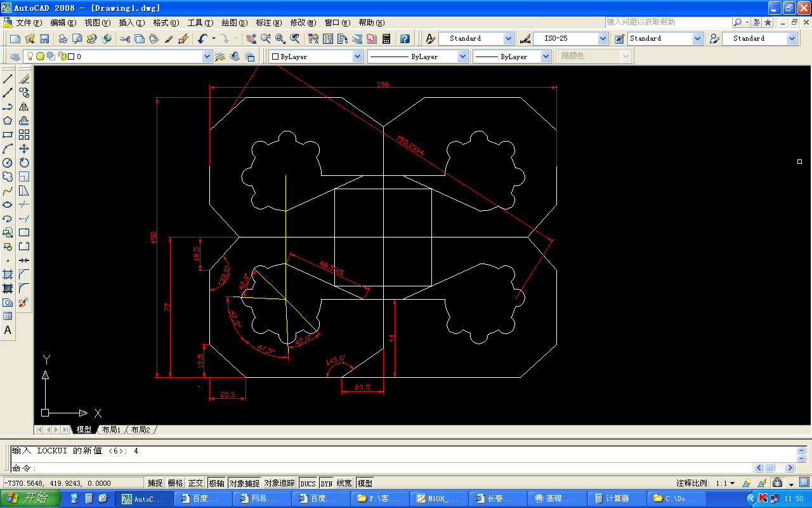Screen dimensions: 812x508
Task: Open the Multiline Text tool
Action: pyautogui.click(x=8, y=330)
